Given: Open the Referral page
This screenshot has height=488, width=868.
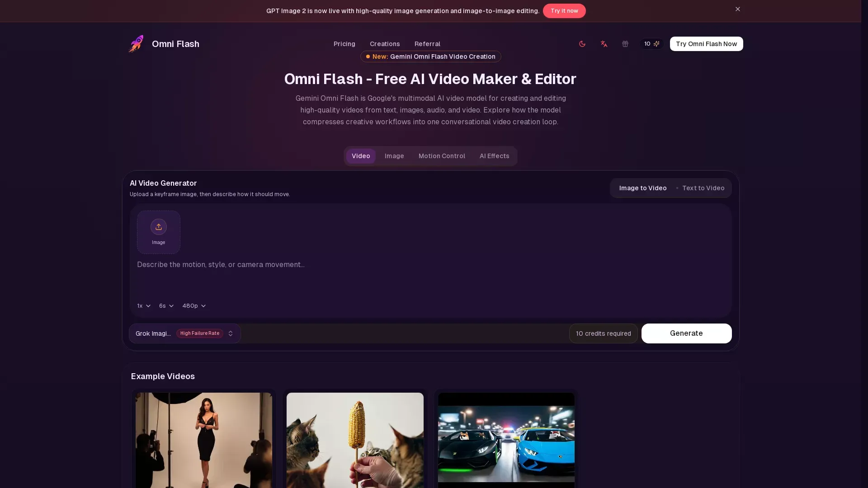Looking at the screenshot, I should pyautogui.click(x=427, y=44).
